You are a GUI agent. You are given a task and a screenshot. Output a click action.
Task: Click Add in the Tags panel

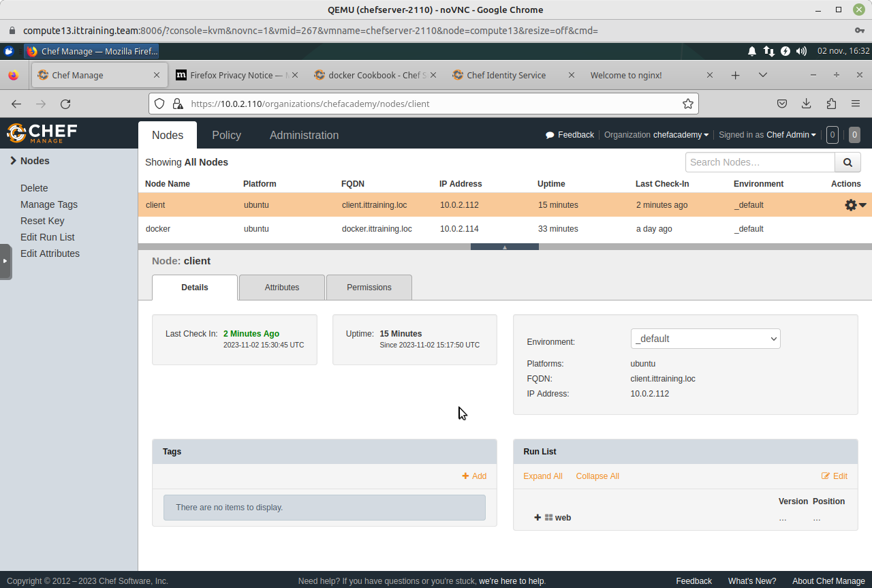click(x=474, y=476)
